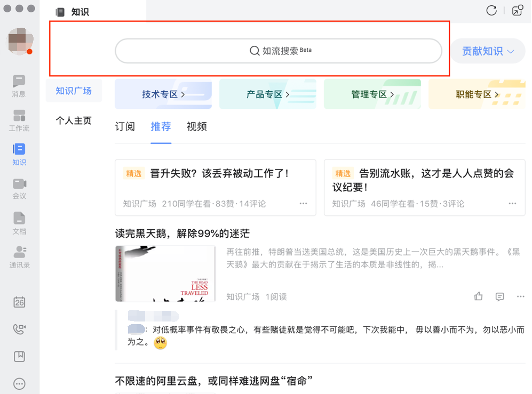Viewport: 532px width, 394px height.
Task: Switch to the 视频 tab
Action: 197,126
